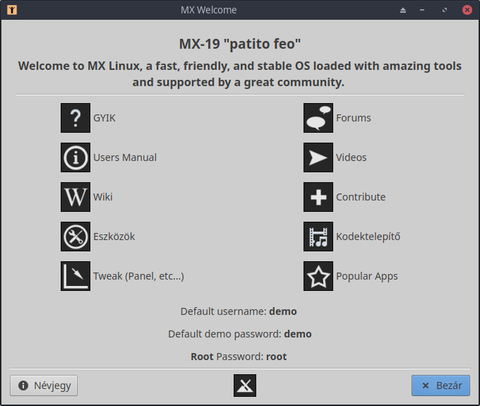Open the Eszközök tools icon
Screen dimensions: 480x406
pos(75,237)
